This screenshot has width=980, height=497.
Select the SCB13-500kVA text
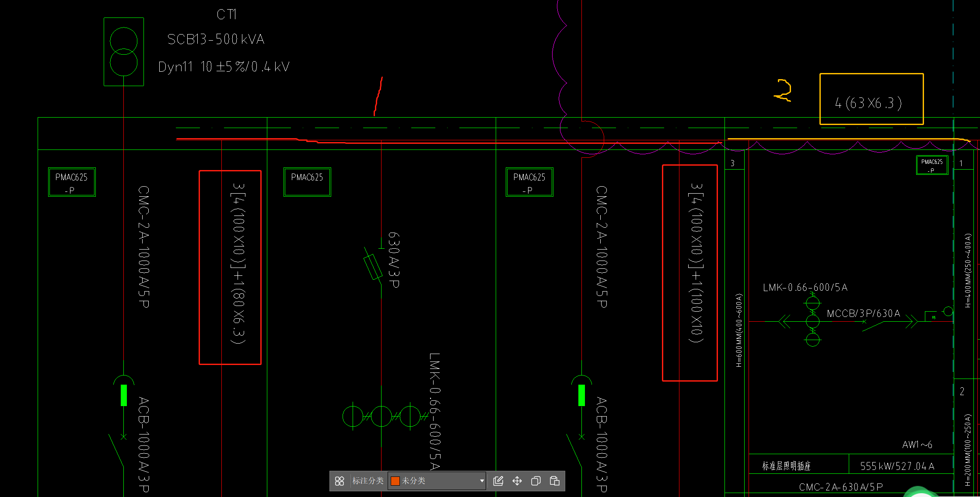click(216, 39)
